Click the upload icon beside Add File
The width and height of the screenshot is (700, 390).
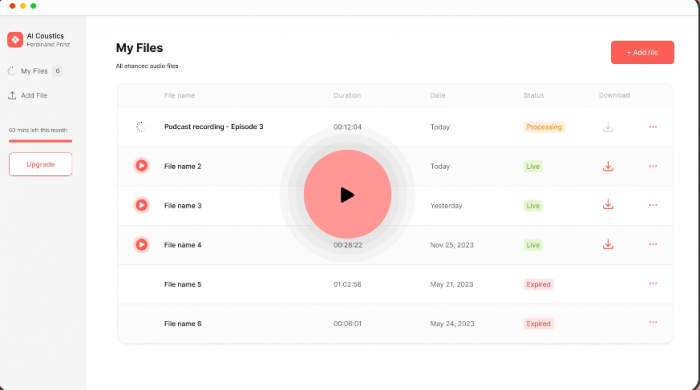click(x=12, y=95)
